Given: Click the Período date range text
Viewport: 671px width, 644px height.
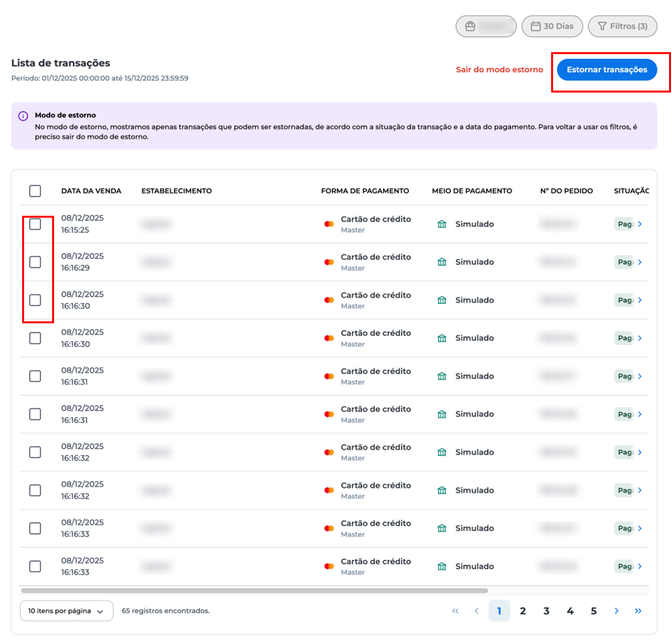Looking at the screenshot, I should coord(100,78).
